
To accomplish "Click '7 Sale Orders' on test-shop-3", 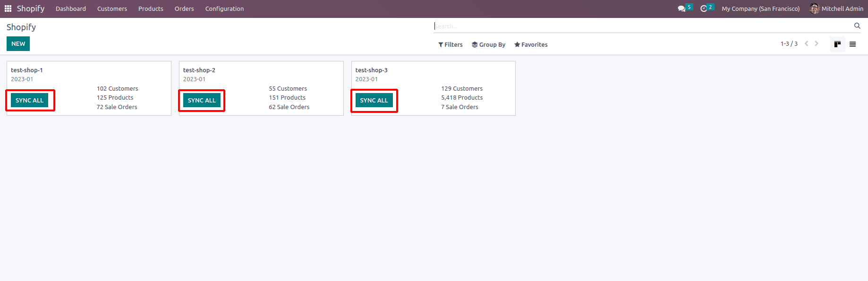I will pyautogui.click(x=460, y=107).
